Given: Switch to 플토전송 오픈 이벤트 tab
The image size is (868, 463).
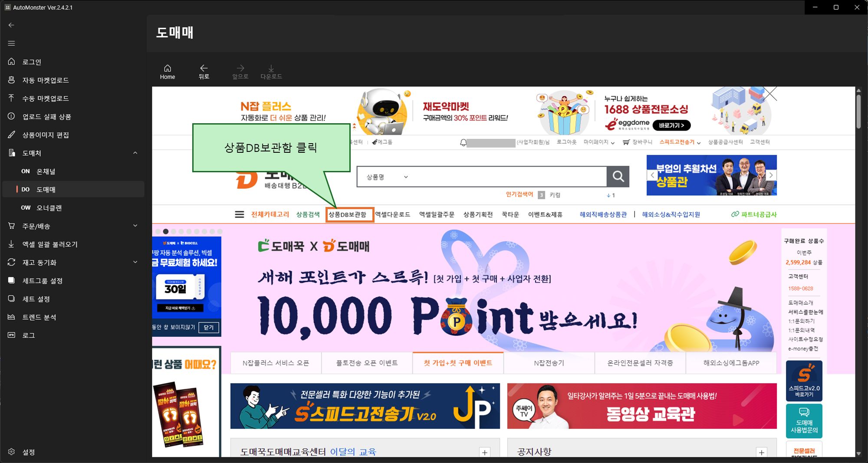Looking at the screenshot, I should [x=367, y=363].
